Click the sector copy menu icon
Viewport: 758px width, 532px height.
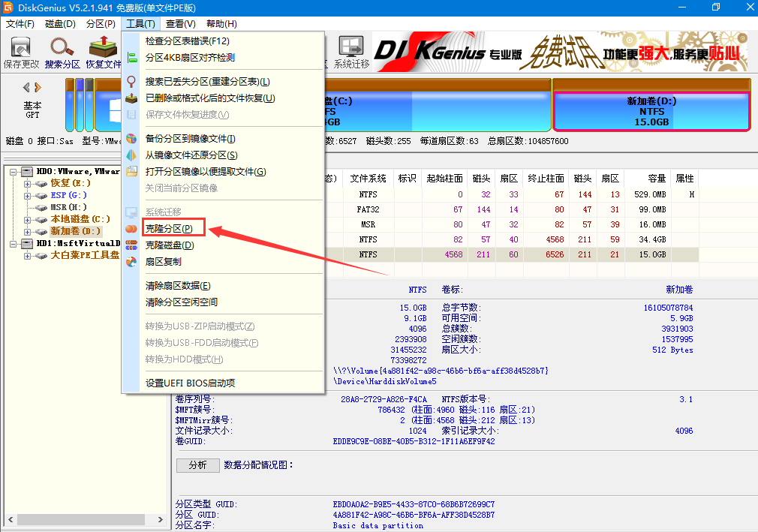[131, 261]
